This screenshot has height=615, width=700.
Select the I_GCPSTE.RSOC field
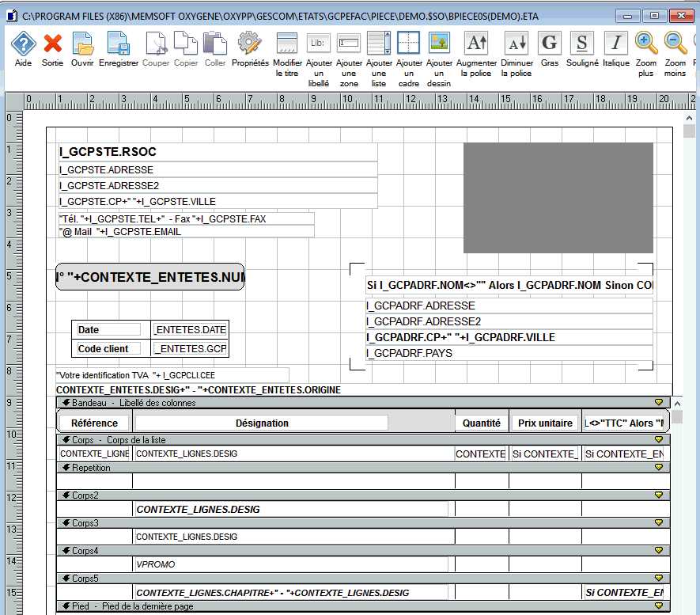tap(218, 152)
